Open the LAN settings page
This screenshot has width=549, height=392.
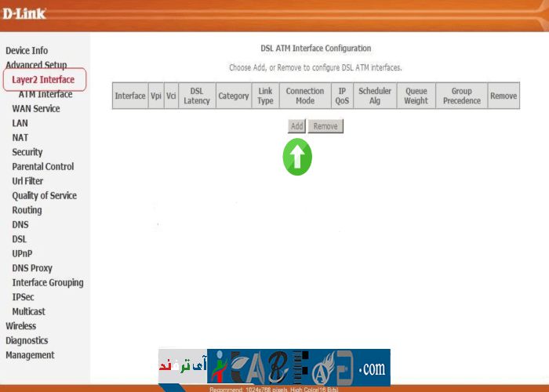(20, 123)
